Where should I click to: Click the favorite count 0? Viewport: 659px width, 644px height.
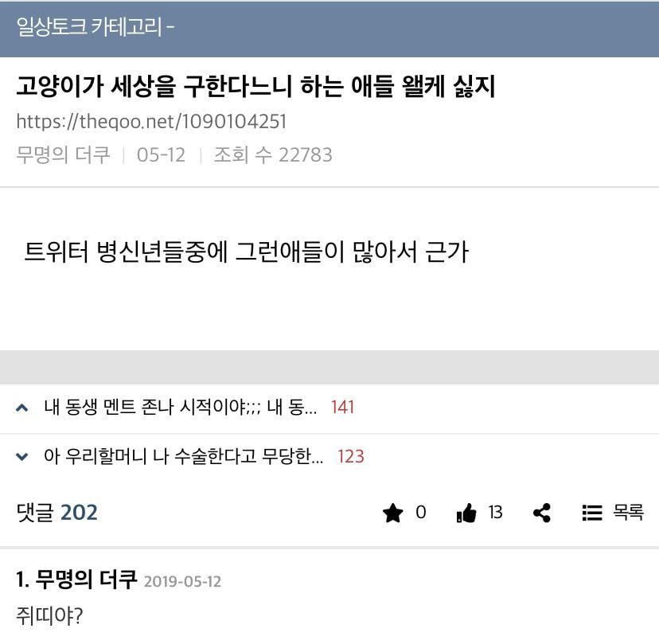(421, 513)
